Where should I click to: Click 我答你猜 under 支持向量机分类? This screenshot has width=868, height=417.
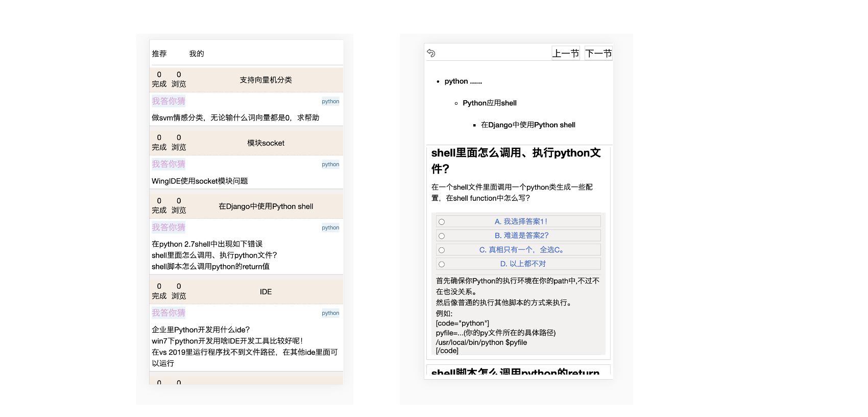click(x=168, y=101)
